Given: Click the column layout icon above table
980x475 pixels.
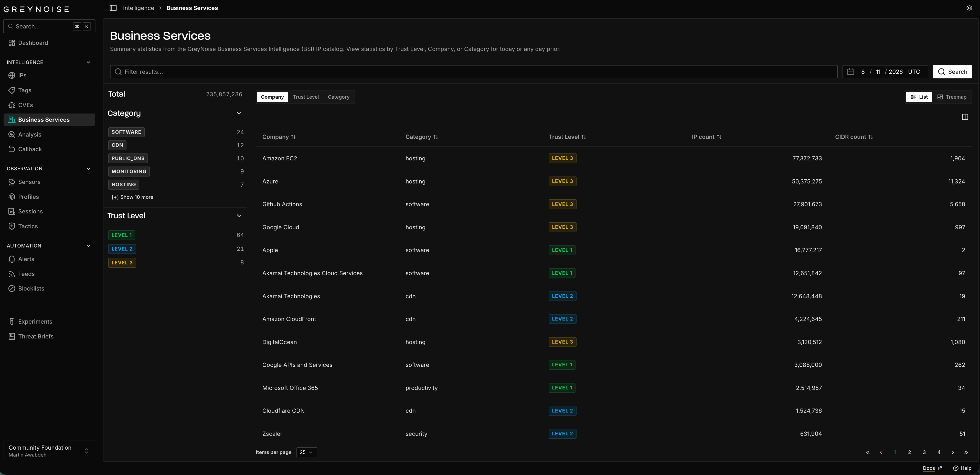Looking at the screenshot, I should 965,117.
